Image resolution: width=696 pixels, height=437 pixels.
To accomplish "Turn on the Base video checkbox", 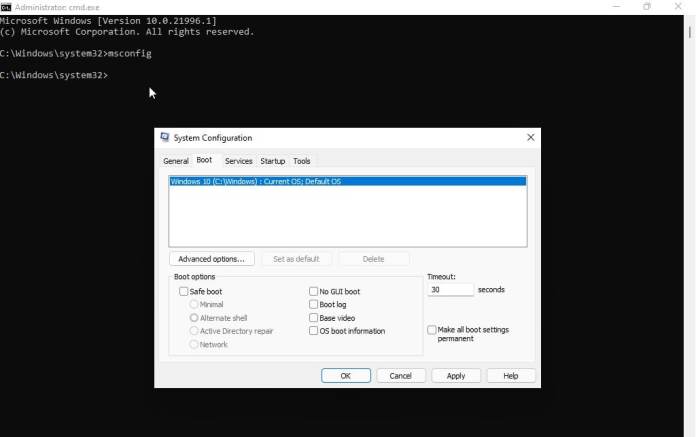I will click(313, 318).
